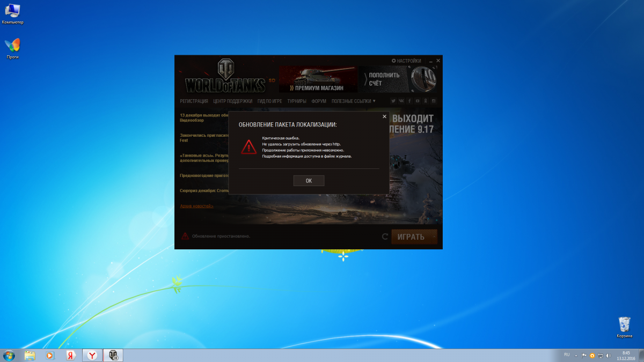644x362 pixels.
Task: Open the Yandex 'Я' taskbar icon
Action: point(70,355)
